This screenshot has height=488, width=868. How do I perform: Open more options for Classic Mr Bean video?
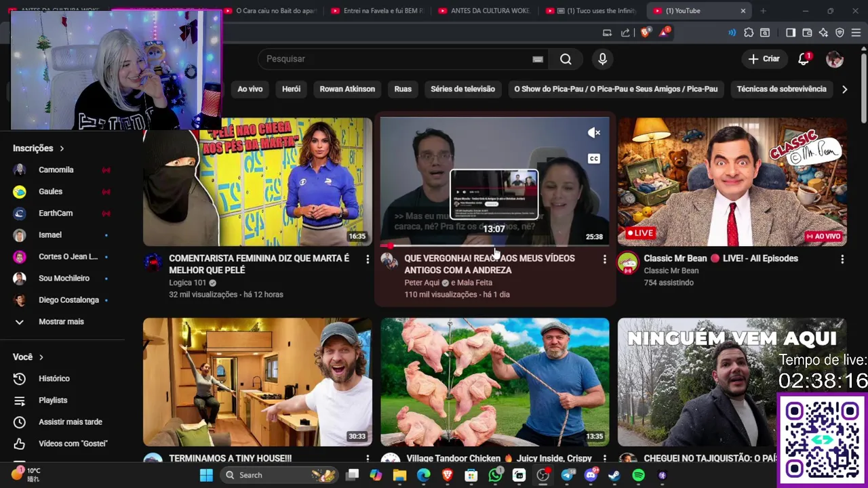click(x=842, y=259)
